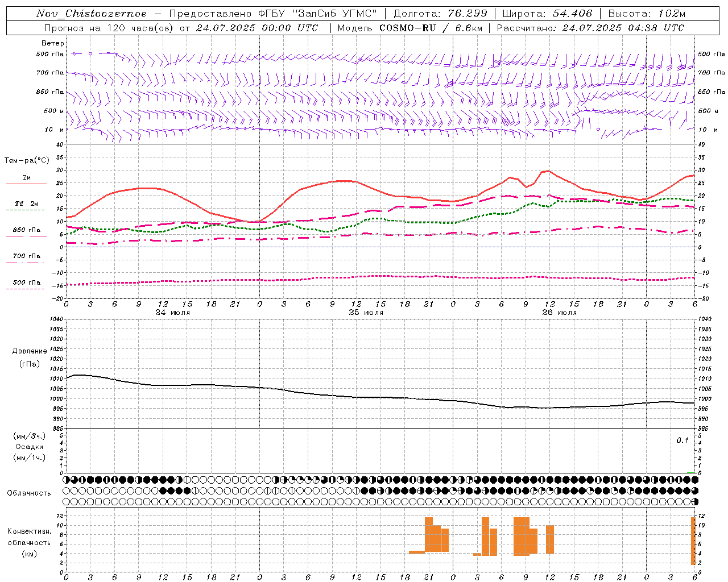
Task: Click the 700 гПа temperature legend entry
Action: [27, 256]
